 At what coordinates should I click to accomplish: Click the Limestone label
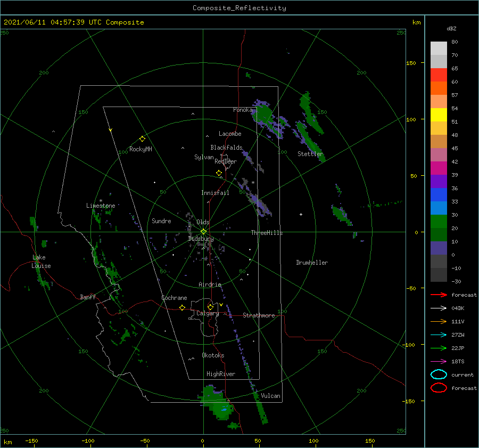tap(101, 206)
